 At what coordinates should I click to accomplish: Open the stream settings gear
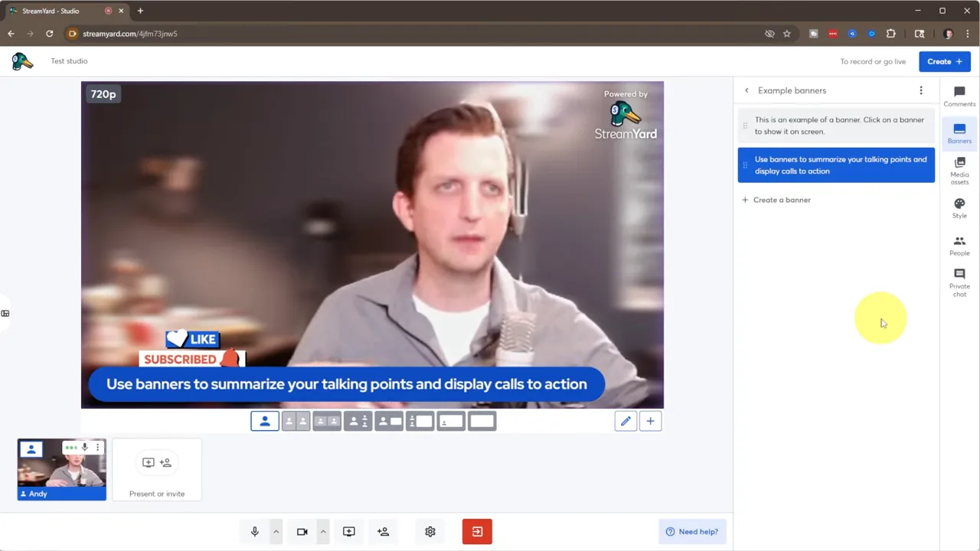coord(430,531)
